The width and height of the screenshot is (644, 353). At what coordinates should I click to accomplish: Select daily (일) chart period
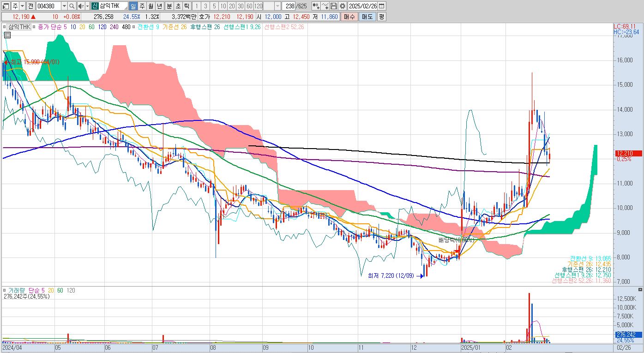coord(132,6)
